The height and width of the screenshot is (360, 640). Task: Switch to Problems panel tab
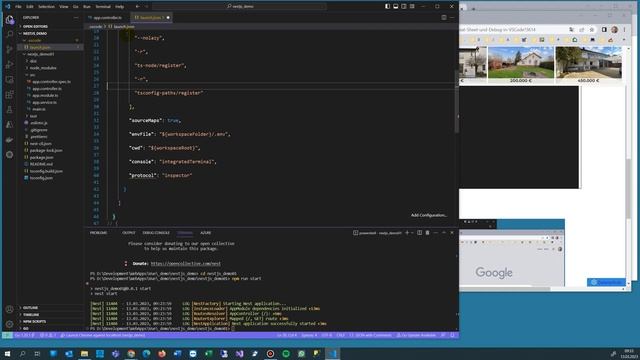pos(98,233)
